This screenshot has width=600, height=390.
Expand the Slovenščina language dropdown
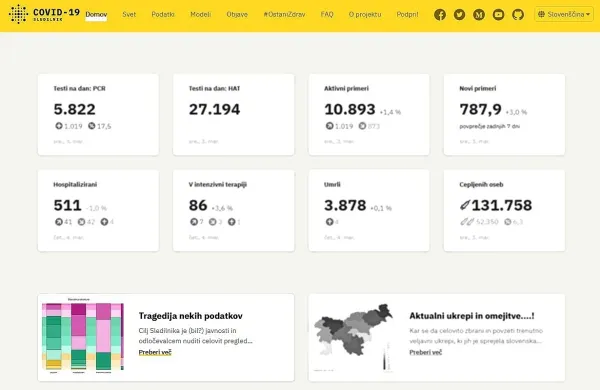pos(564,15)
